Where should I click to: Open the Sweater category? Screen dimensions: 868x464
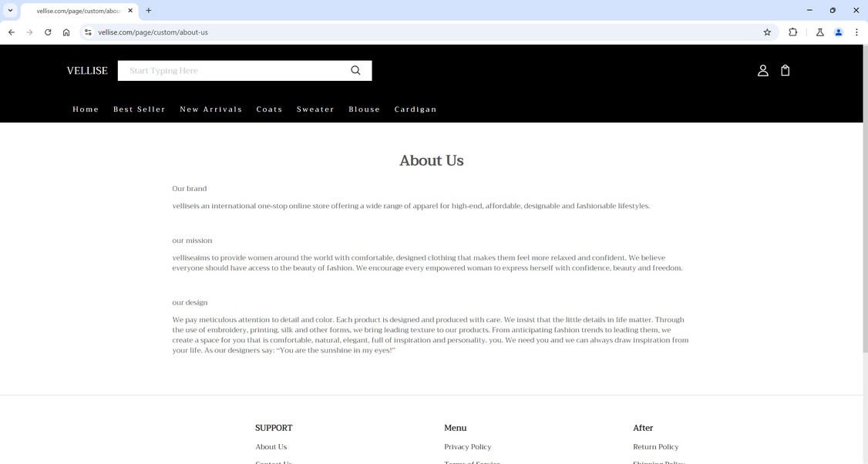click(x=315, y=109)
